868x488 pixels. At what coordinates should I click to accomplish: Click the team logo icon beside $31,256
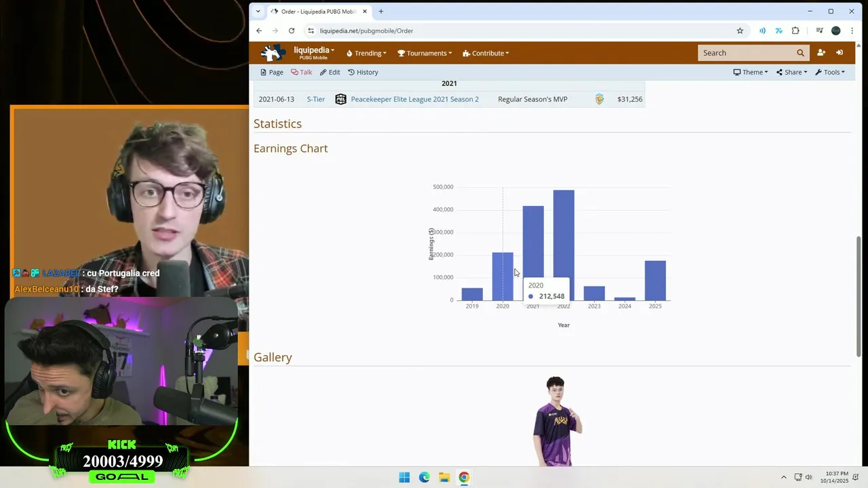click(x=599, y=99)
